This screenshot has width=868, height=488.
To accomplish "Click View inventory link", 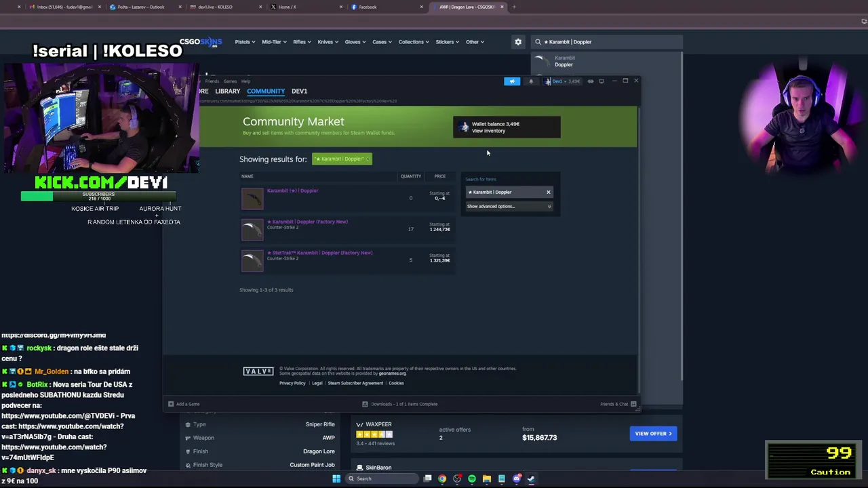I will (488, 131).
